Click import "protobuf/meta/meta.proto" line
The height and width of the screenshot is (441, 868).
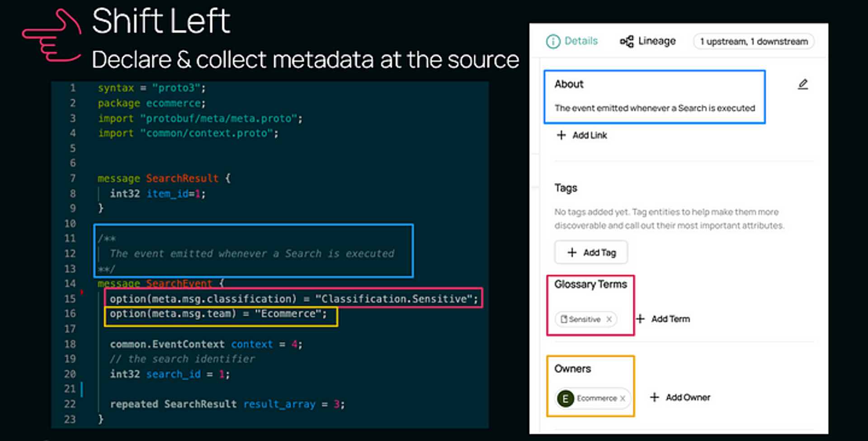(200, 118)
